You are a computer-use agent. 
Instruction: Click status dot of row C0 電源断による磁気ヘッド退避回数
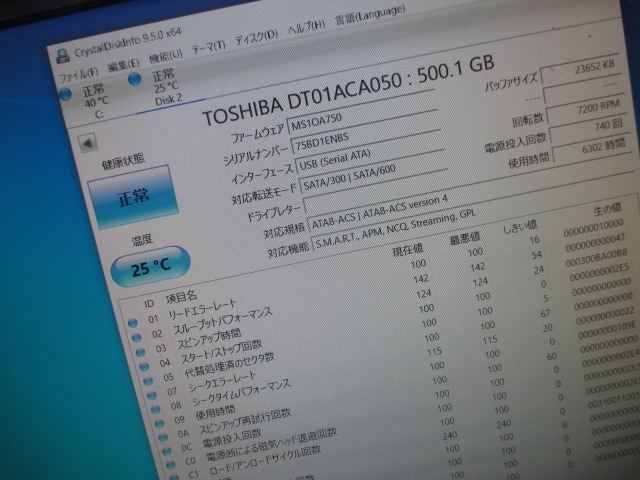(170, 465)
